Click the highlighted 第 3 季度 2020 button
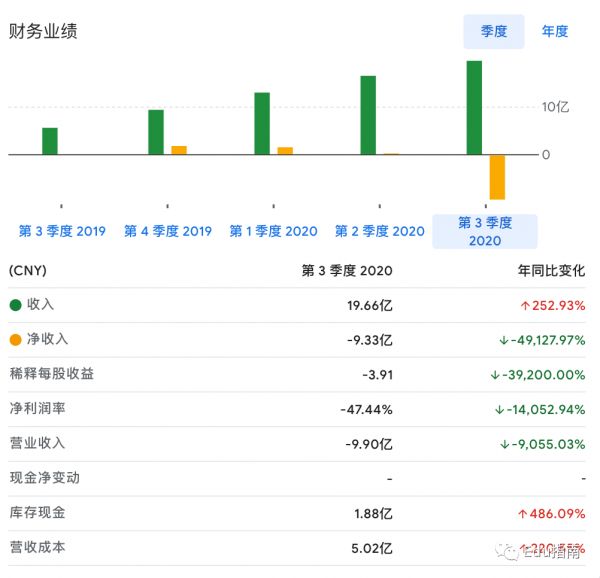This screenshot has height=578, width=600. (484, 232)
